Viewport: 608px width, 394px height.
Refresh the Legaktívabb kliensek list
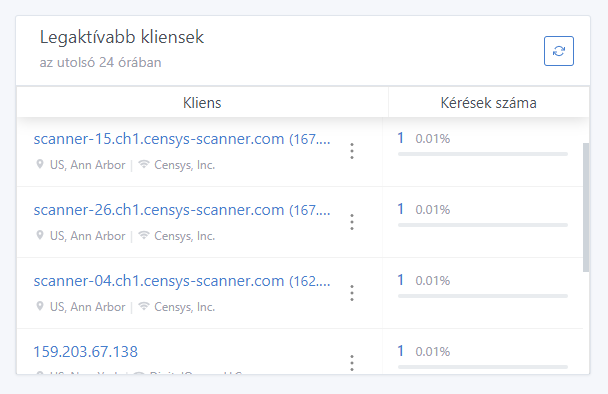pyautogui.click(x=559, y=51)
